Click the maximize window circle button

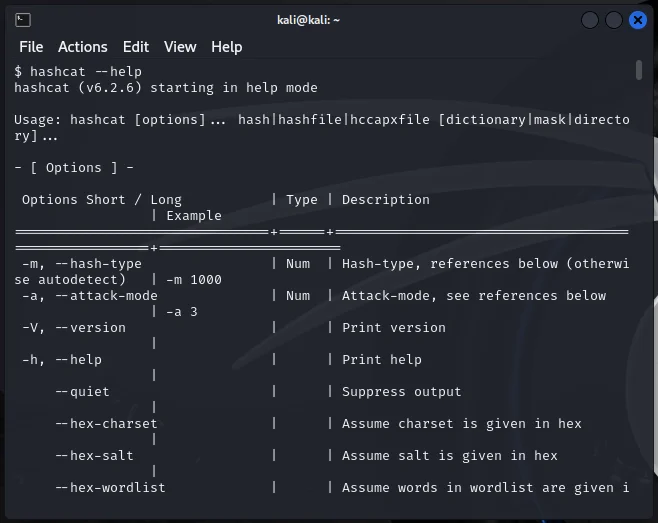click(x=614, y=20)
